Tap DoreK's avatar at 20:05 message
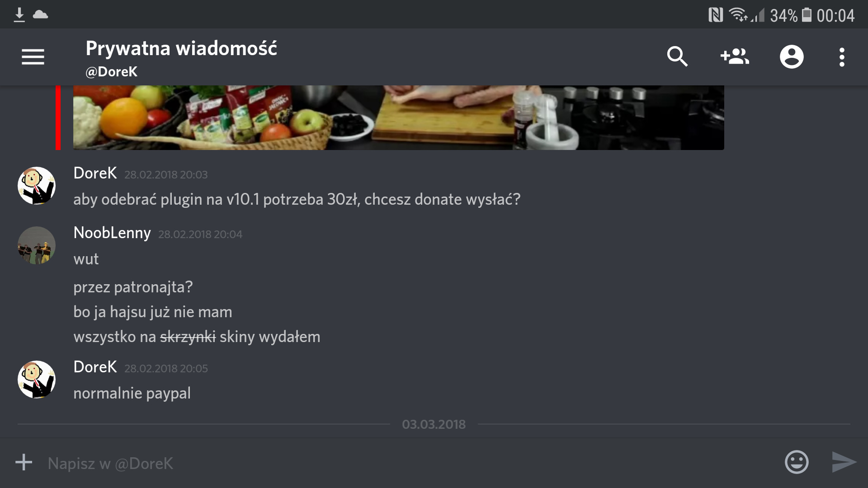 (x=37, y=380)
